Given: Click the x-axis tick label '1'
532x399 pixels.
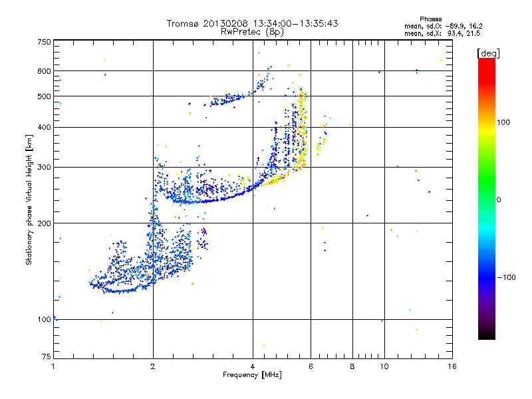Looking at the screenshot, I should (53, 366).
